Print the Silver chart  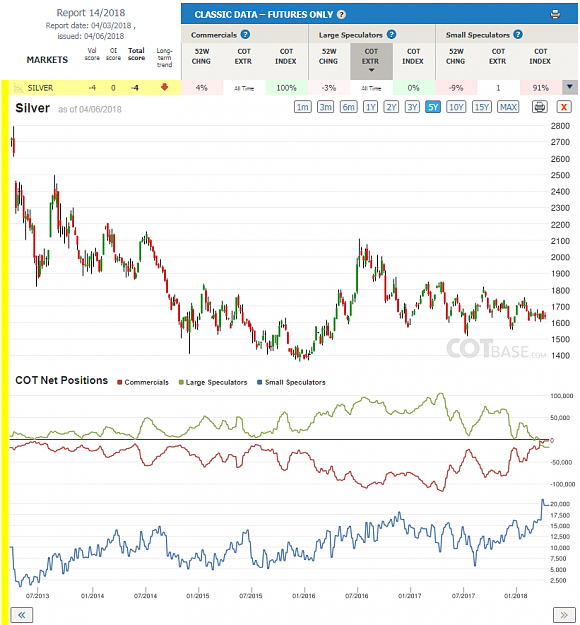[539, 107]
